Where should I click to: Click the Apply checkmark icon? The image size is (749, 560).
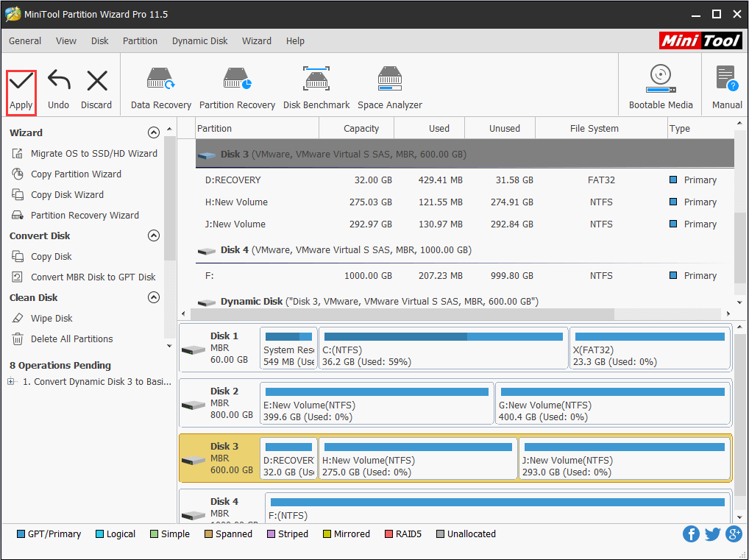click(x=21, y=81)
